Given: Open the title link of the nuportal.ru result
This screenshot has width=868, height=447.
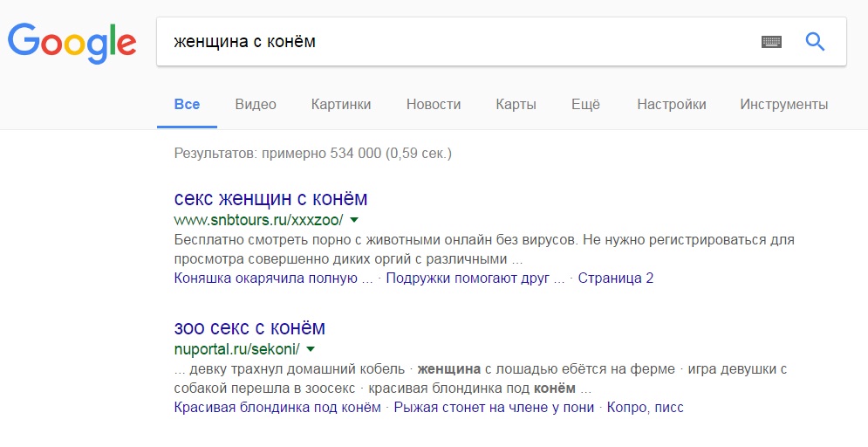Looking at the screenshot, I should pos(249,327).
